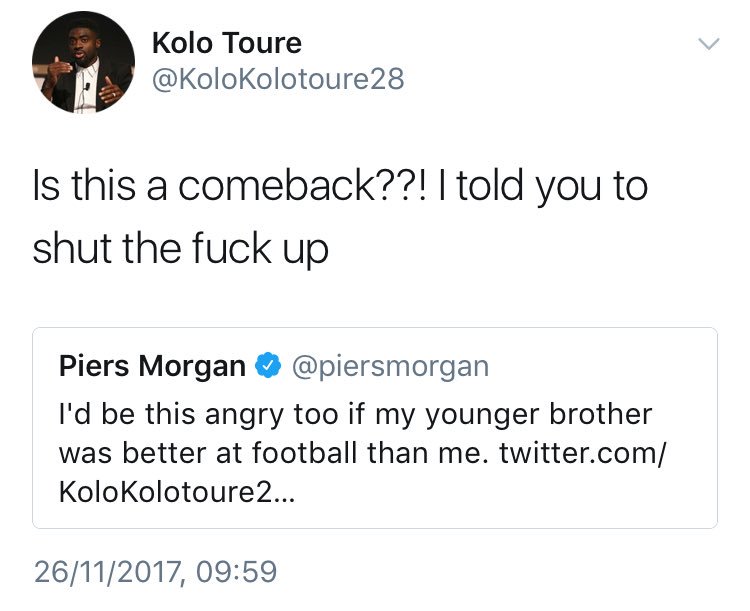
Task: Open Kolo Toure's profile picture
Action: tap(83, 63)
